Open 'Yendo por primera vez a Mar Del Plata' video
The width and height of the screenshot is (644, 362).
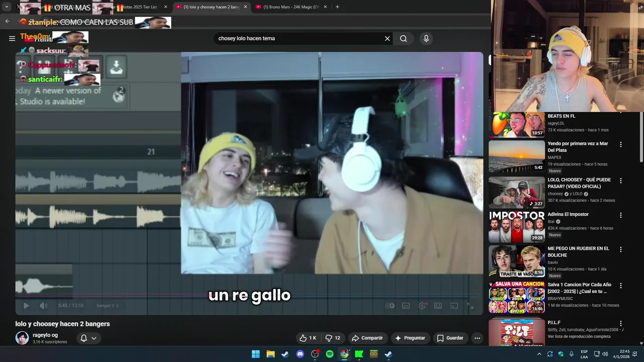[517, 156]
